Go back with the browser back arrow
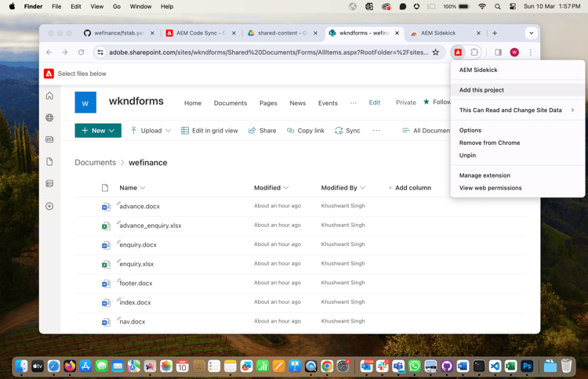This screenshot has width=588, height=379. [49, 52]
